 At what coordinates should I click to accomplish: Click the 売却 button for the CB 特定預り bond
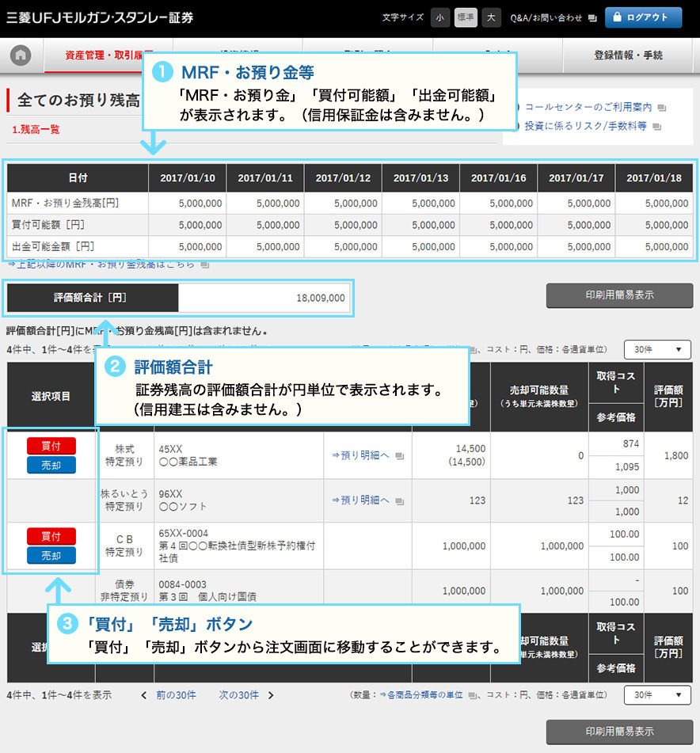tap(51, 557)
